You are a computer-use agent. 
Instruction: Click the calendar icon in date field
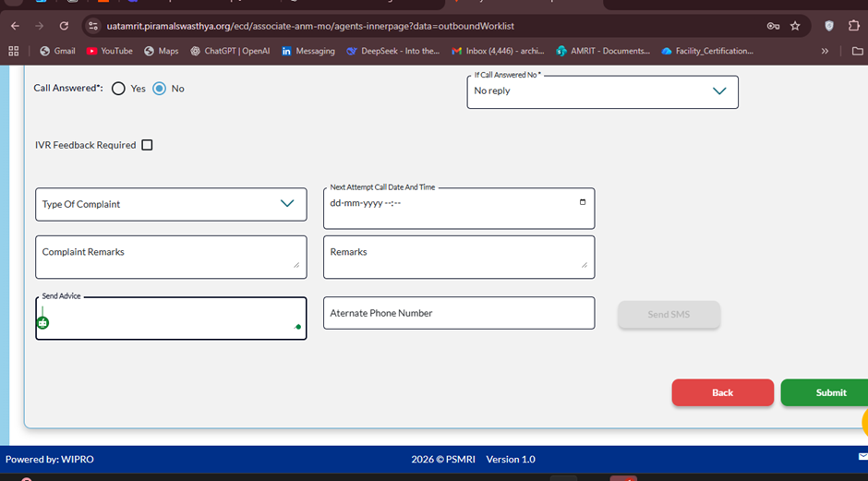coord(582,202)
